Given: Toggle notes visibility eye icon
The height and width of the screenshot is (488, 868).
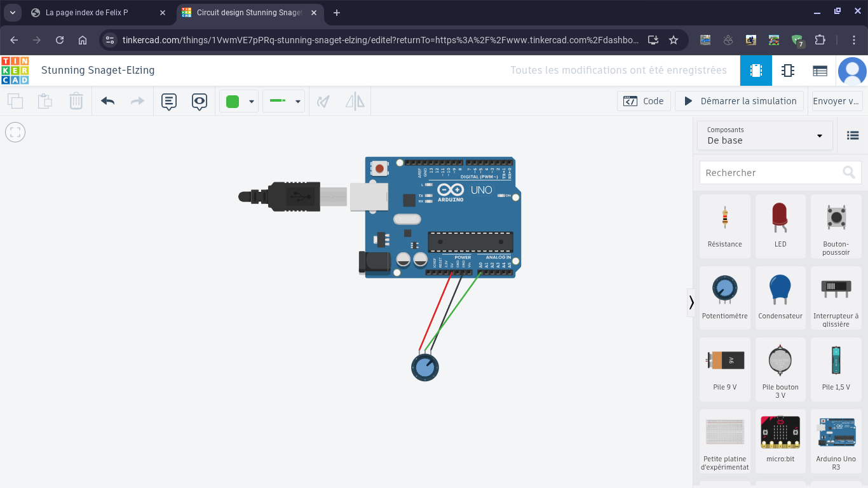Looking at the screenshot, I should pyautogui.click(x=200, y=102).
